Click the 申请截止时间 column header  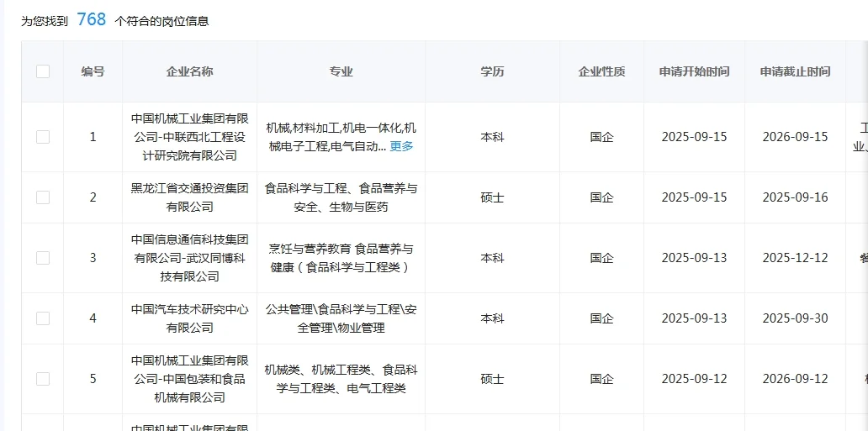pyautogui.click(x=795, y=71)
